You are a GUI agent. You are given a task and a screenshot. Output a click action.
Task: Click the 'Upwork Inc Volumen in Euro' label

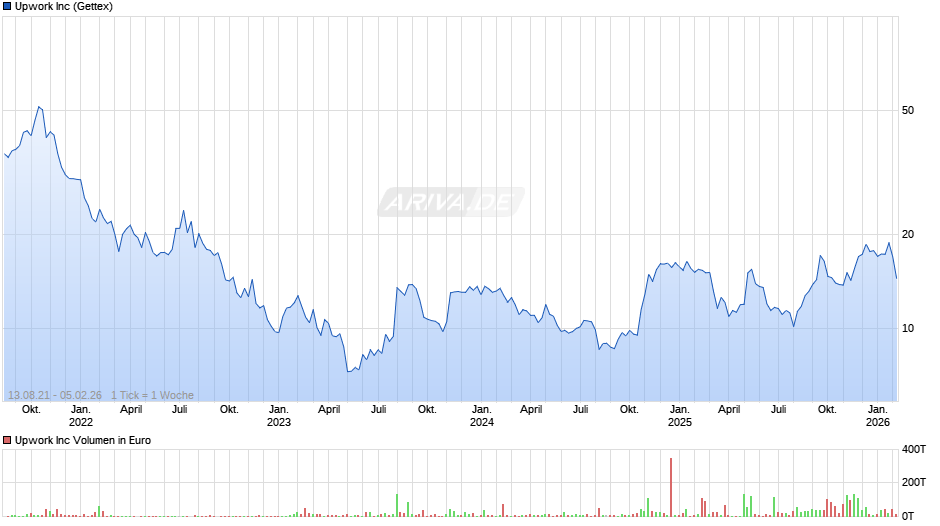(x=83, y=440)
